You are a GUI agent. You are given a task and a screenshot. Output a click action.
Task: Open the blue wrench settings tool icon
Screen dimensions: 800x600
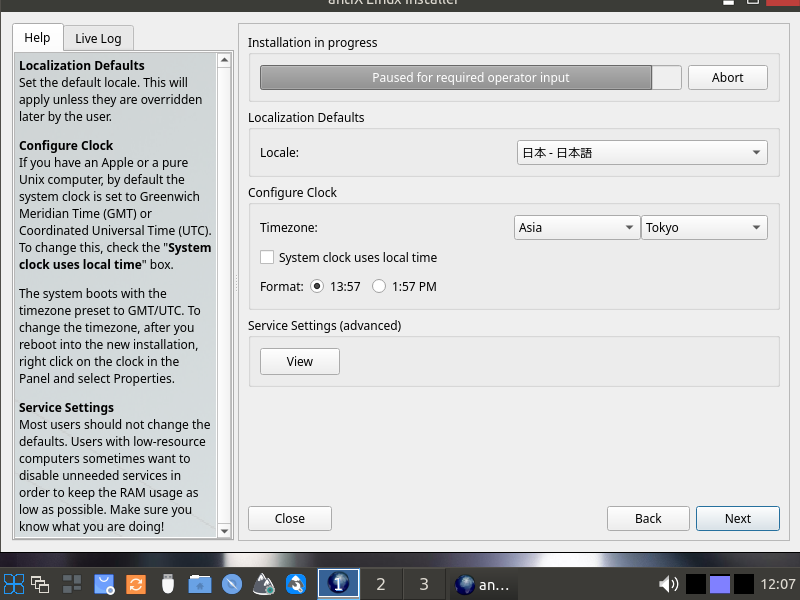pyautogui.click(x=296, y=584)
